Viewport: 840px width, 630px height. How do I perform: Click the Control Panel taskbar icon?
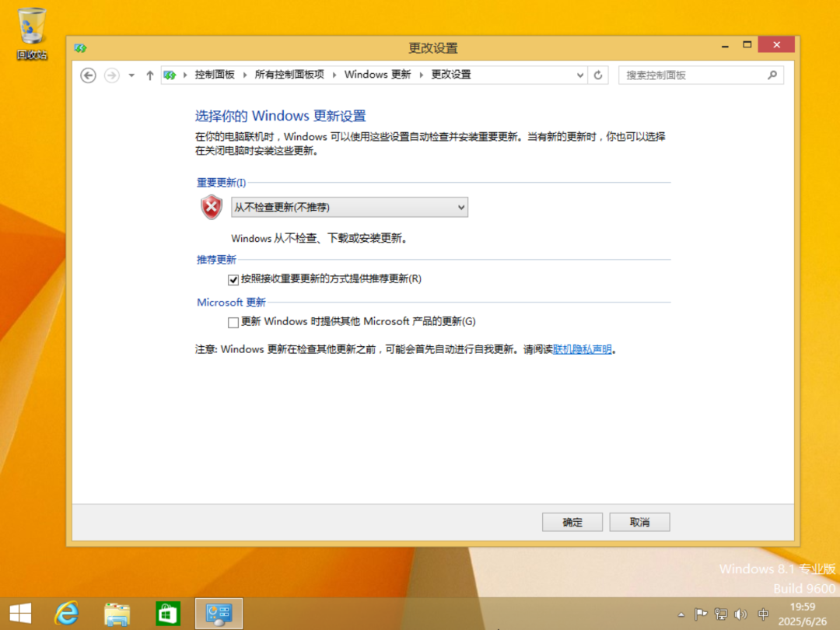(219, 614)
